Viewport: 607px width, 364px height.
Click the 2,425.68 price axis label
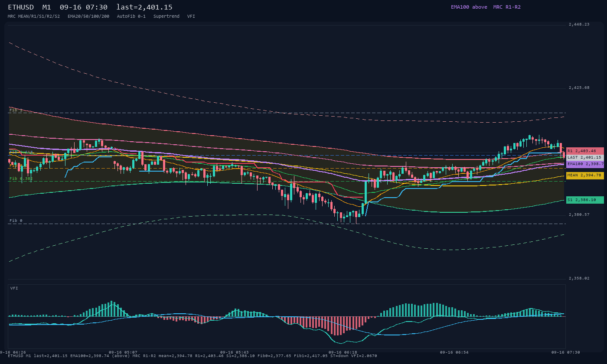pyautogui.click(x=579, y=88)
